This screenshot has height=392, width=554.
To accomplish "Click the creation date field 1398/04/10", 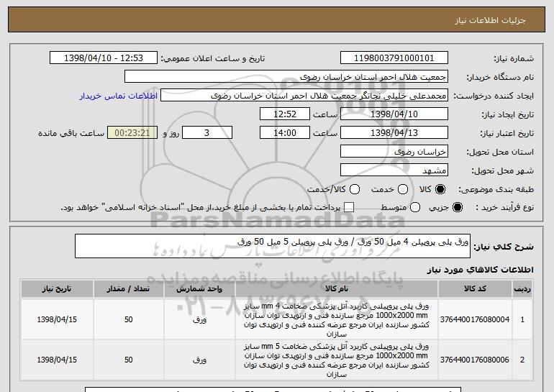I will point(394,114).
